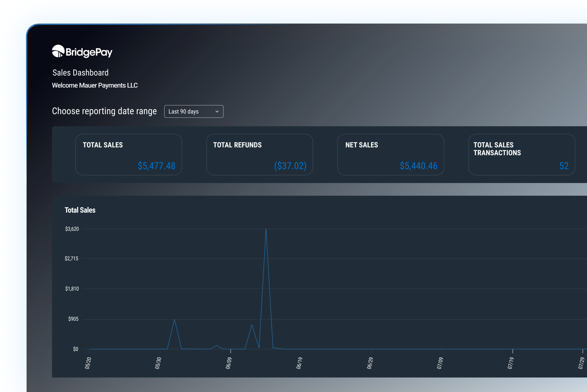Click the Total Sales chart title
This screenshot has width=587, height=392.
click(80, 210)
